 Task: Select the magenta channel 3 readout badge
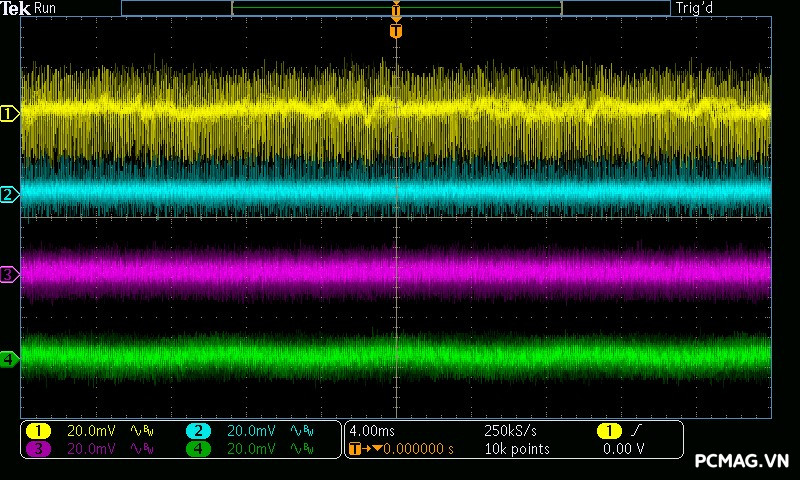coord(38,449)
